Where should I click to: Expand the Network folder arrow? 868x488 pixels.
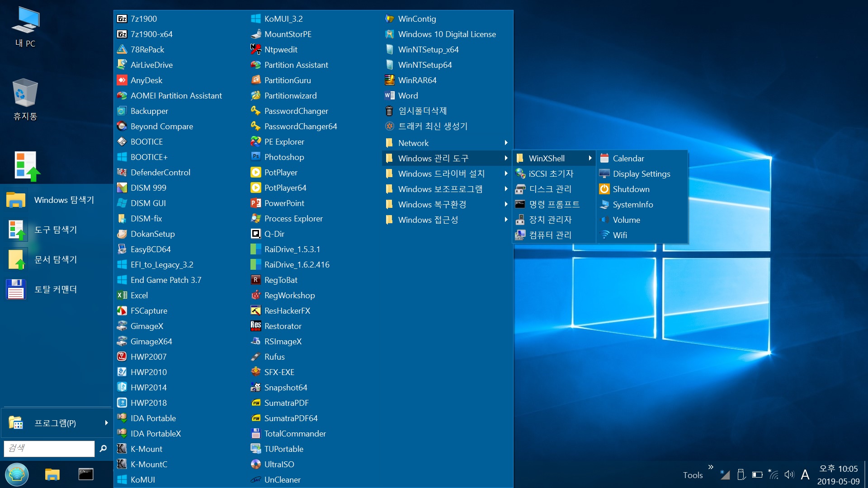pos(506,143)
